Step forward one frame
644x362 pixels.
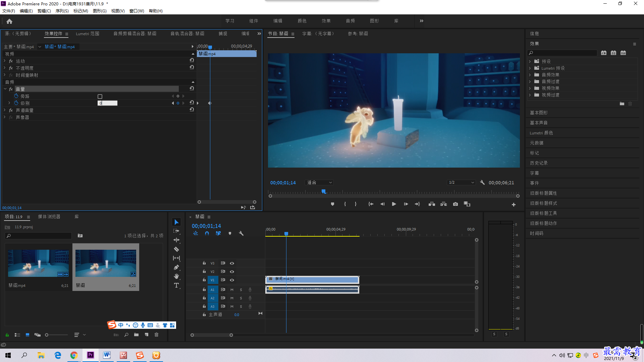pyautogui.click(x=406, y=204)
